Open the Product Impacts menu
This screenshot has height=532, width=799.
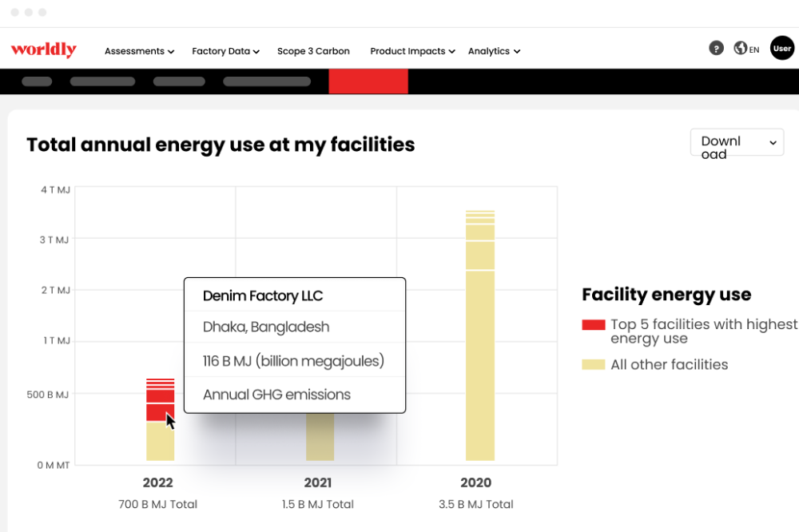pos(412,50)
